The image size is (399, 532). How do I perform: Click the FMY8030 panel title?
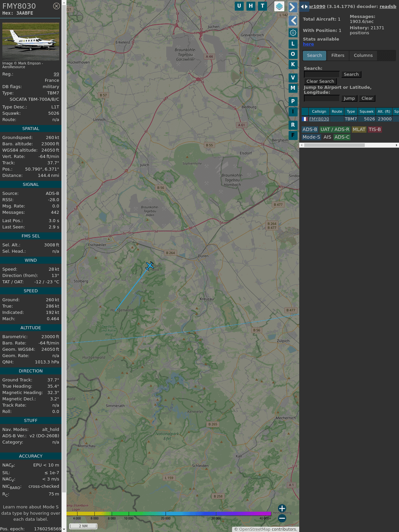19,6
